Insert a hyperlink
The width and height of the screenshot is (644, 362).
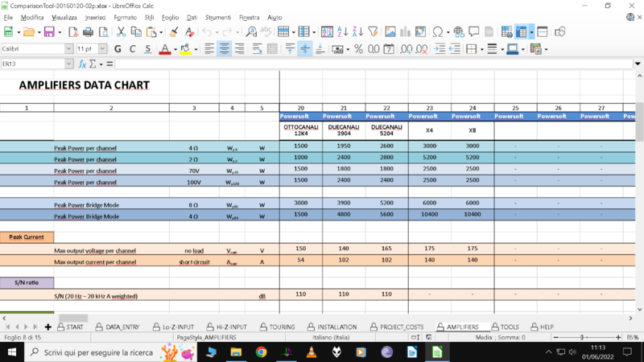point(459,32)
